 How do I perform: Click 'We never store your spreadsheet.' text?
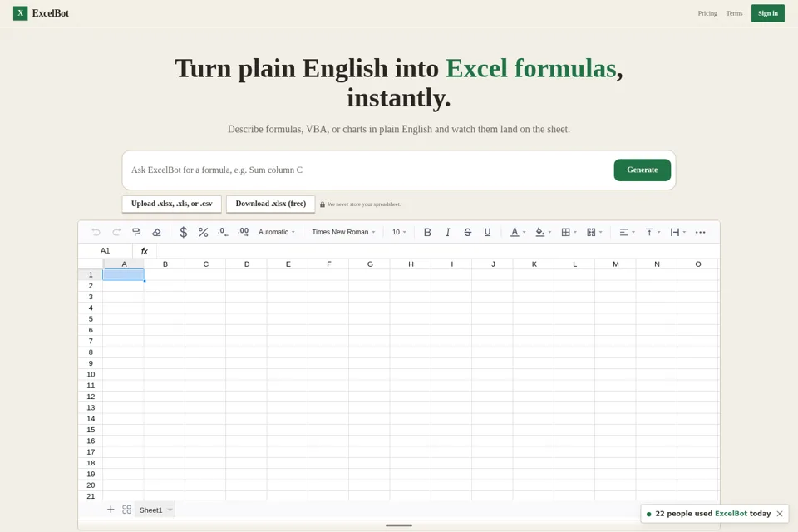[364, 204]
